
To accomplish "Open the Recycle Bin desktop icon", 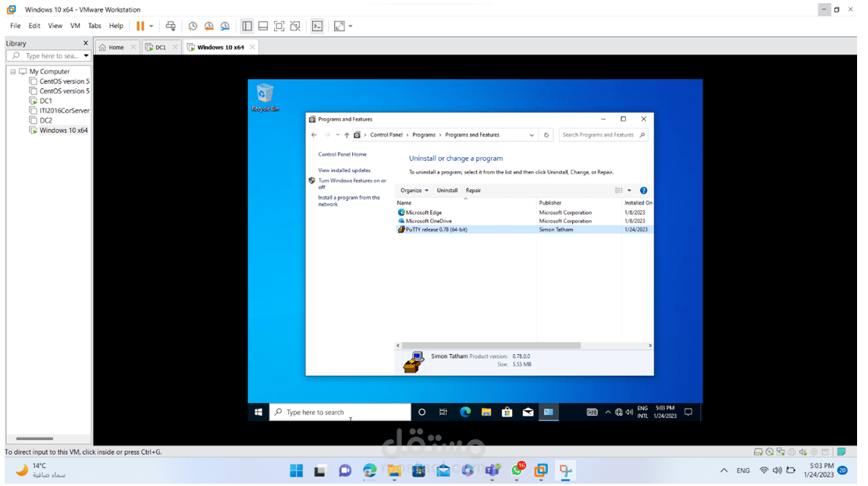I will point(265,98).
